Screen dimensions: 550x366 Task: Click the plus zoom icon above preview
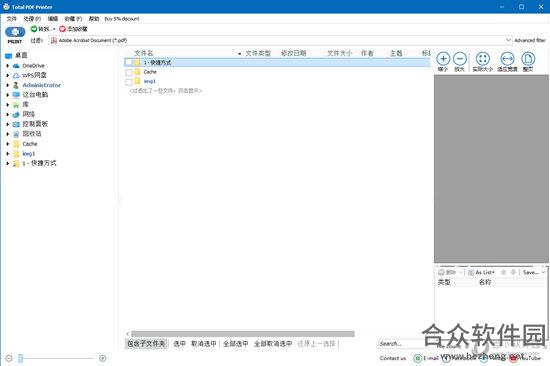(443, 59)
